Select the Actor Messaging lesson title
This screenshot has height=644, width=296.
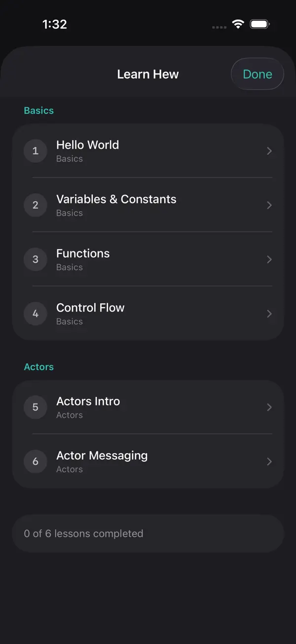[102, 455]
